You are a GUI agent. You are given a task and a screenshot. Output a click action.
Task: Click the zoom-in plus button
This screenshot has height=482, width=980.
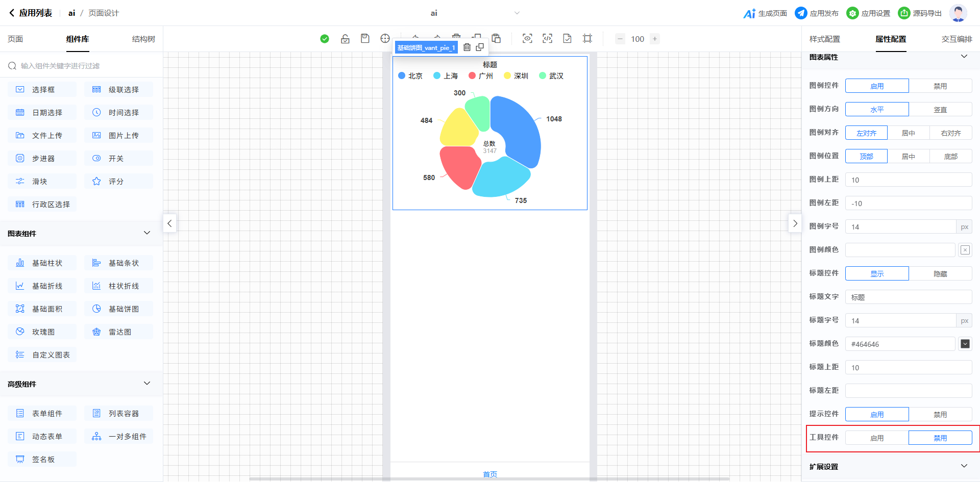(x=655, y=39)
